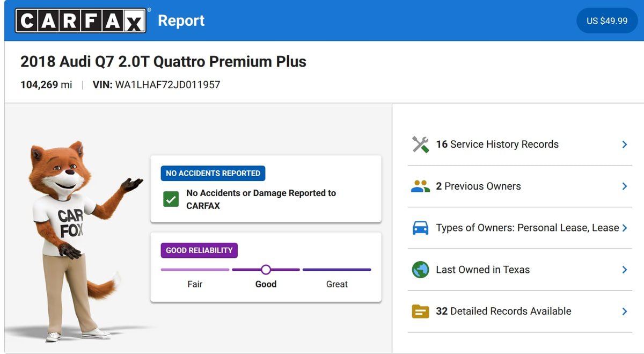Click the globe Last Owned icon
This screenshot has width=644, height=354.
(x=420, y=270)
